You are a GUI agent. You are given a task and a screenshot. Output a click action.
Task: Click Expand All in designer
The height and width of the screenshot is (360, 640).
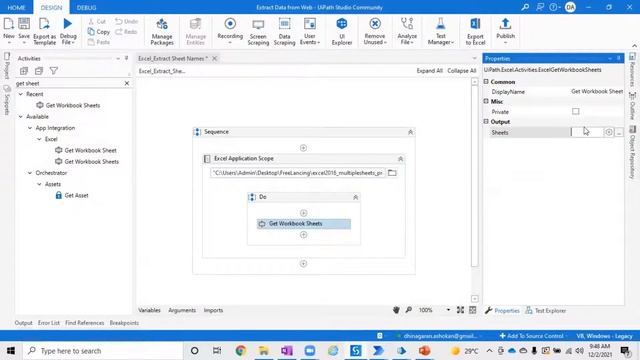429,71
